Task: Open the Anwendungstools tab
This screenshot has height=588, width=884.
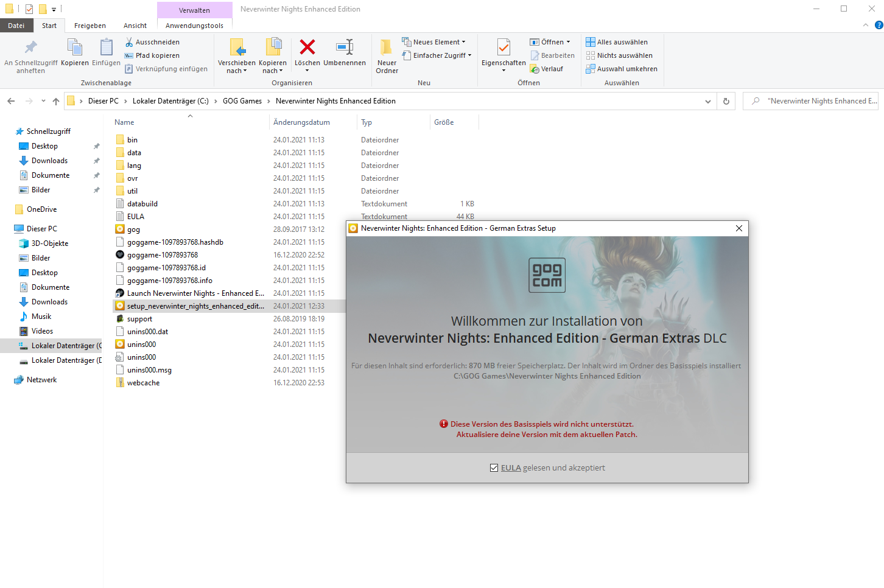Action: tap(194, 26)
